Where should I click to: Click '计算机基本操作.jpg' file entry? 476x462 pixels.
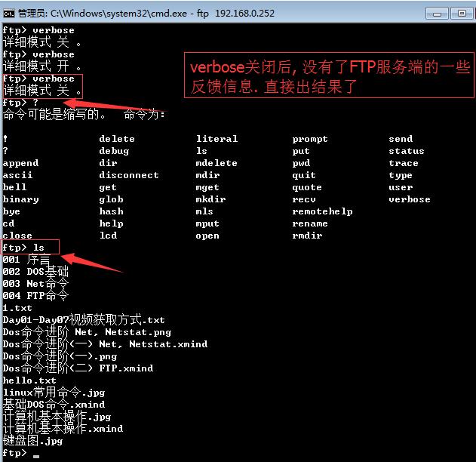[x=57, y=417]
